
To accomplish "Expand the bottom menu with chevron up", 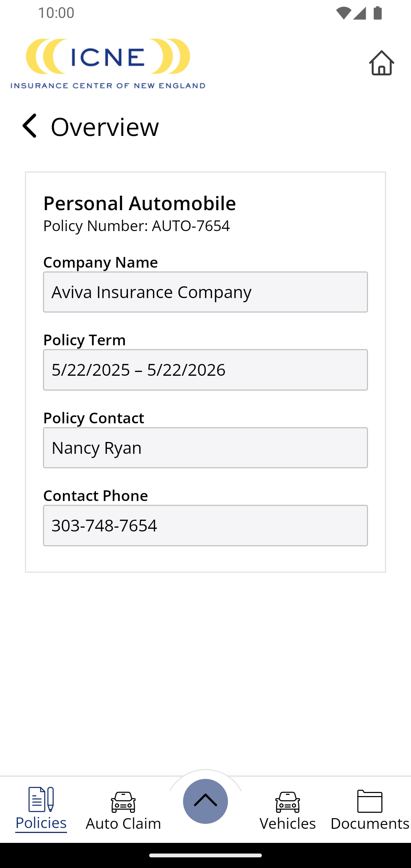I will 205,801.
